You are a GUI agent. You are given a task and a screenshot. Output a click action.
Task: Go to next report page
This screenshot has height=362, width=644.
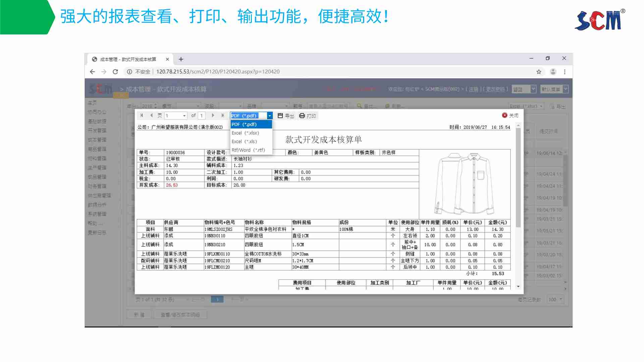213,116
